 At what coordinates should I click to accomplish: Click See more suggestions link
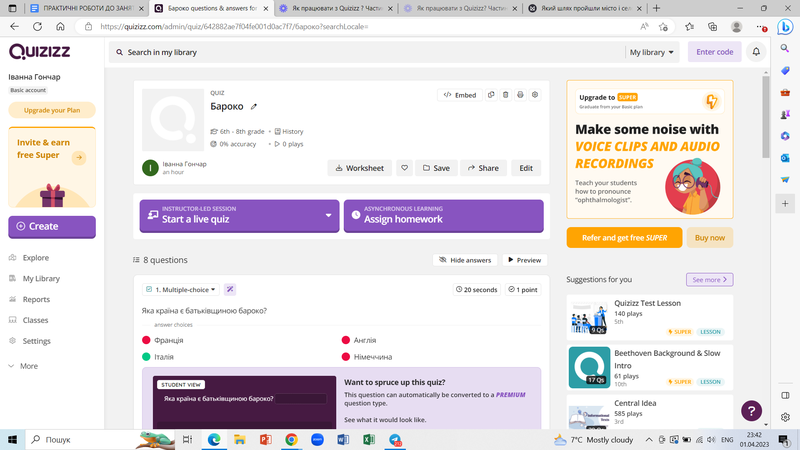709,280
